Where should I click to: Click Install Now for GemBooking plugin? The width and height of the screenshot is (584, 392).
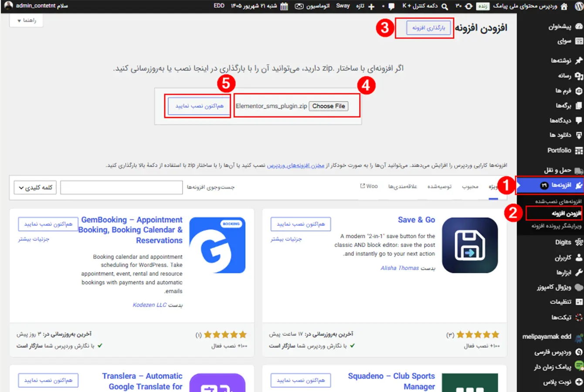[48, 224]
